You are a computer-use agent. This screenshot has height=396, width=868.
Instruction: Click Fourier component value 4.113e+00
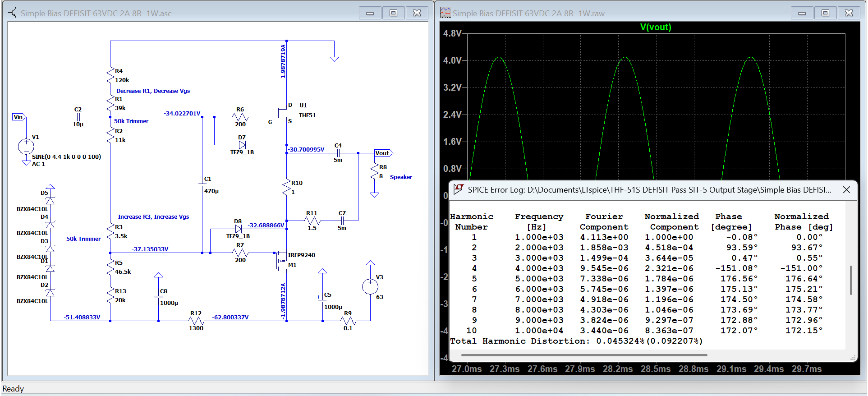(x=604, y=237)
